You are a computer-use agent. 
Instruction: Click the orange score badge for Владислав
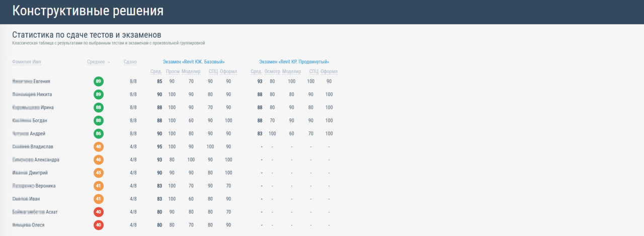pyautogui.click(x=99, y=147)
